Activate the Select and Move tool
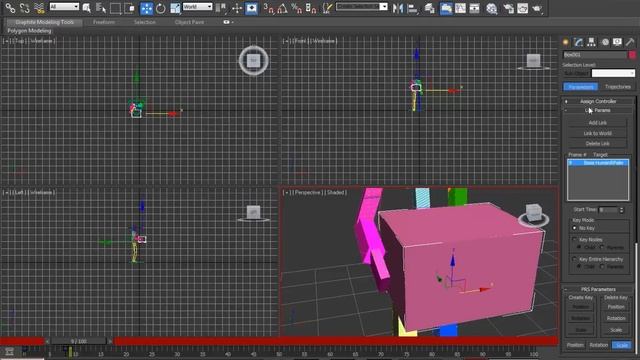 tap(146, 8)
